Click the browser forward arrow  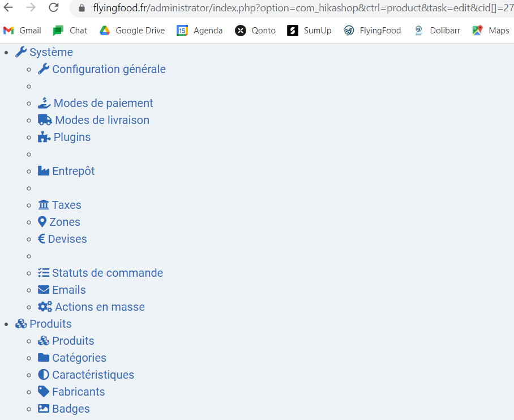tap(31, 7)
